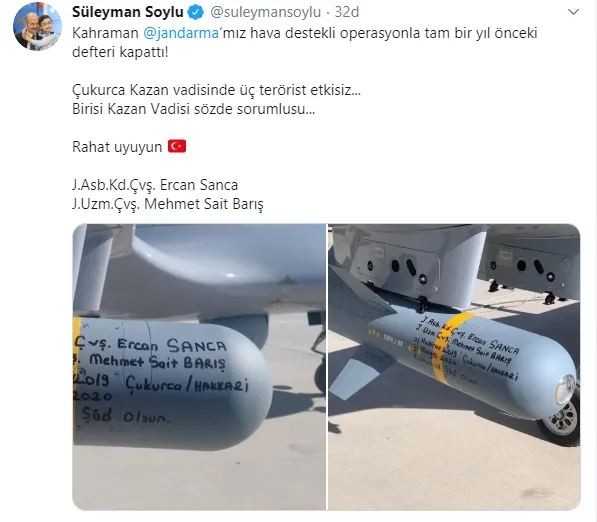This screenshot has width=597, height=522.
Task: Click the name J.Asb.Kd.Çvş. Ercan Sanca
Action: (x=155, y=185)
